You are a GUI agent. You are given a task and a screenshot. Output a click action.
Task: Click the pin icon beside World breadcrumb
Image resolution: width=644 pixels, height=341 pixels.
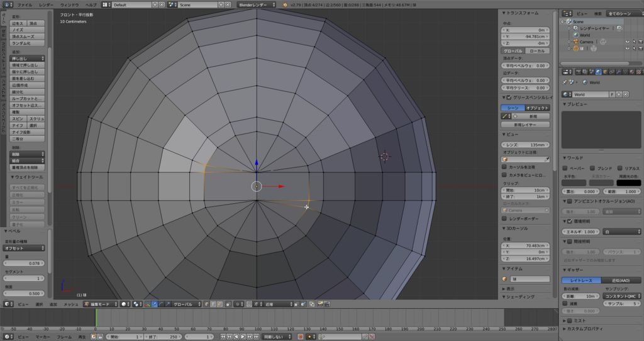(x=564, y=82)
